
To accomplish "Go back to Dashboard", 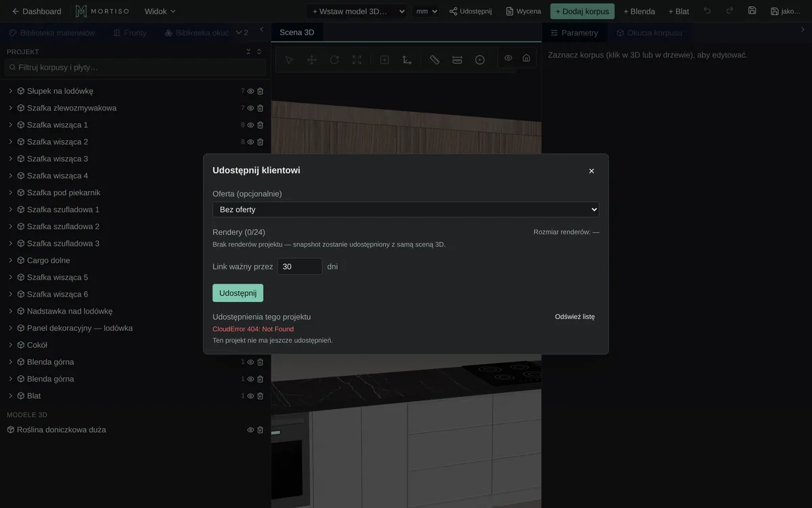I will pyautogui.click(x=37, y=11).
